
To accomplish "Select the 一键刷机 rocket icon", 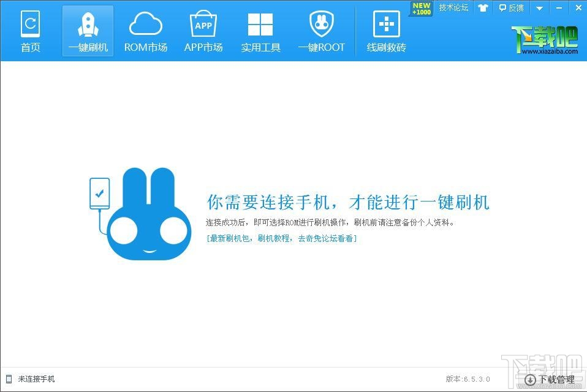I will coord(88,23).
